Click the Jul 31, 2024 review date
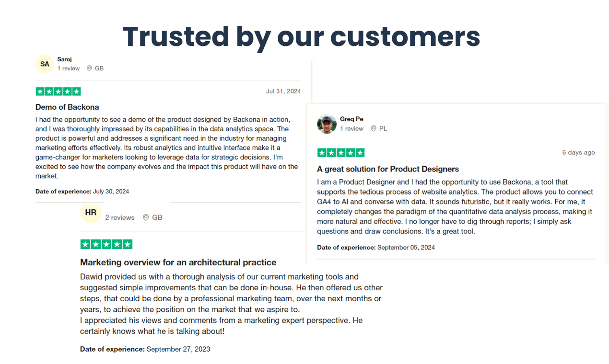609x364 pixels. (x=283, y=91)
